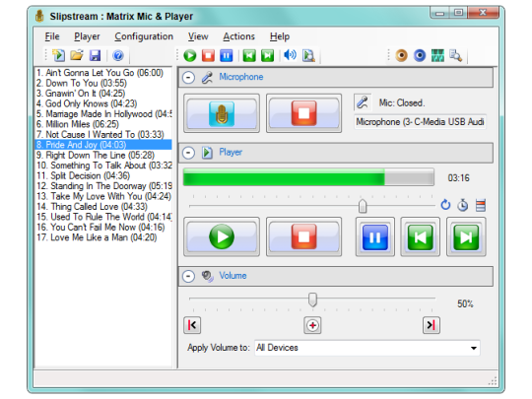This screenshot has width=532, height=399.
Task: Click the Volume slider handle at 50%
Action: pyautogui.click(x=312, y=299)
